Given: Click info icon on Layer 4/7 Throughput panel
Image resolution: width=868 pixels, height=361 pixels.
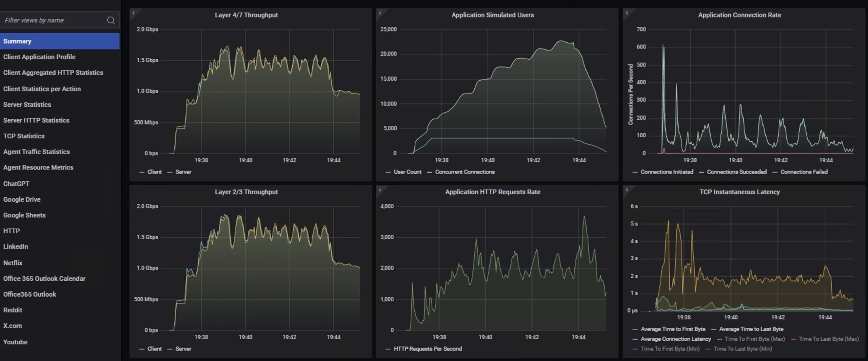Looking at the screenshot, I should [x=133, y=13].
